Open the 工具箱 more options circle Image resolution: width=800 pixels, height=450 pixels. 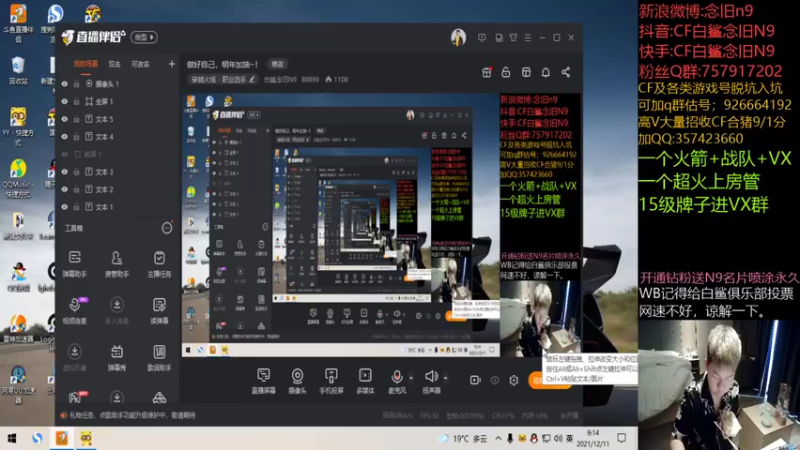tap(167, 228)
